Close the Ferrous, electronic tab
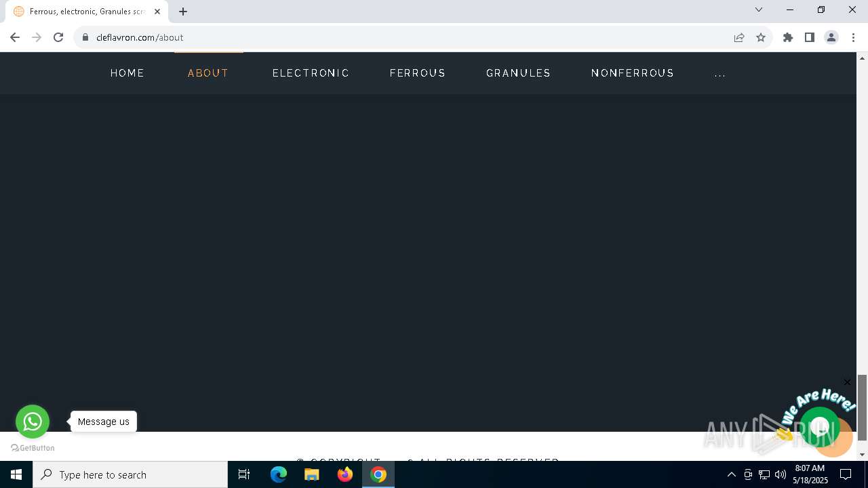Viewport: 868px width, 488px height. 157,12
